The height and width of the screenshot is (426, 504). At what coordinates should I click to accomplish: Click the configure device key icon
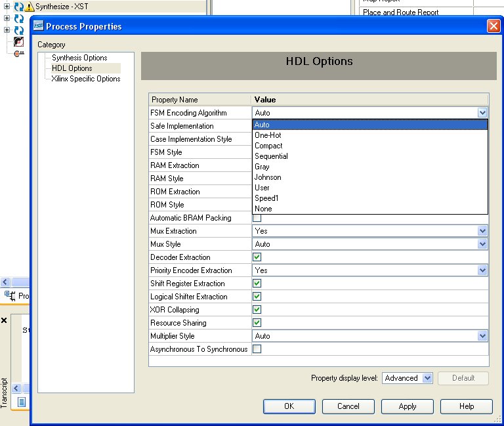pos(19,53)
